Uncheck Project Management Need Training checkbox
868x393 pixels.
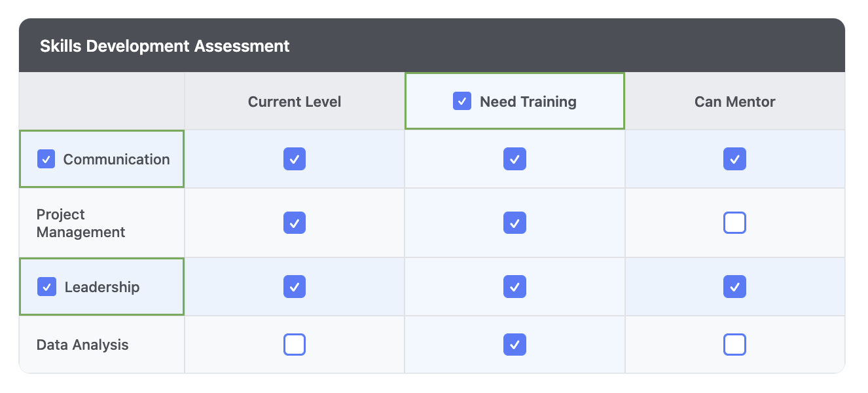tap(515, 223)
